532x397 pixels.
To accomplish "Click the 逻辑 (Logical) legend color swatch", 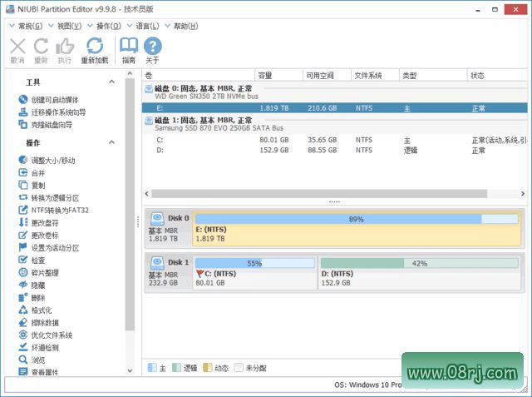I will point(176,368).
